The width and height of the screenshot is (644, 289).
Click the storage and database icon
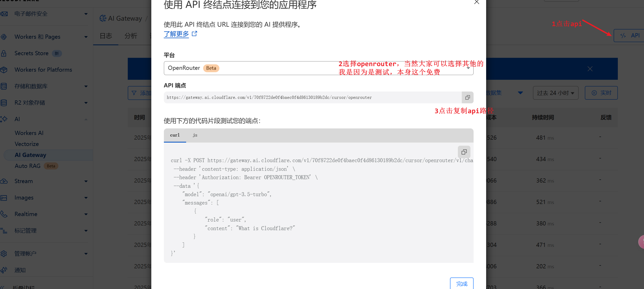tap(4, 86)
